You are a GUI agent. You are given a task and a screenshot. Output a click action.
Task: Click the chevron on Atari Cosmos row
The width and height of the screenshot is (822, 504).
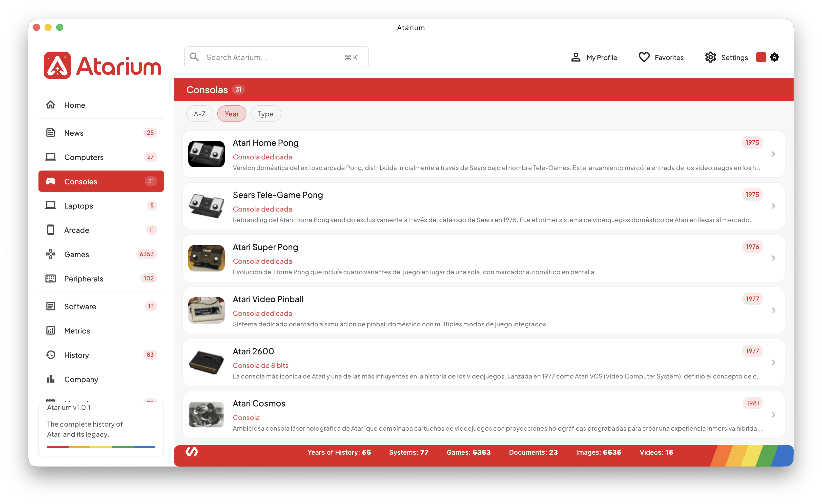(x=773, y=415)
